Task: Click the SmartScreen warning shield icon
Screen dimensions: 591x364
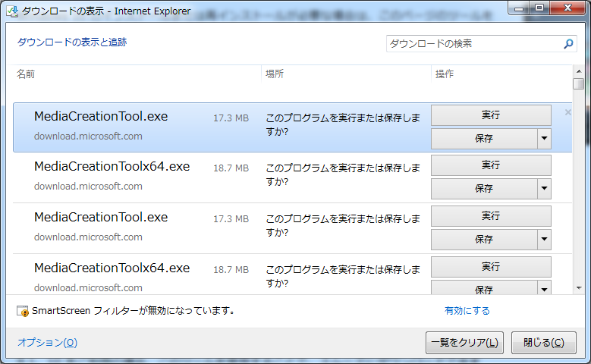Action: 22,311
